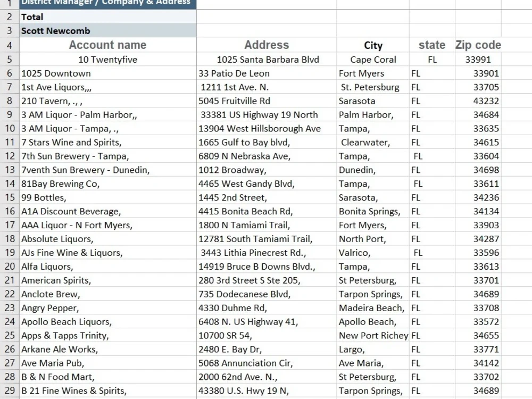Select zip code cell 43232
The height and width of the screenshot is (399, 532).
pos(478,101)
